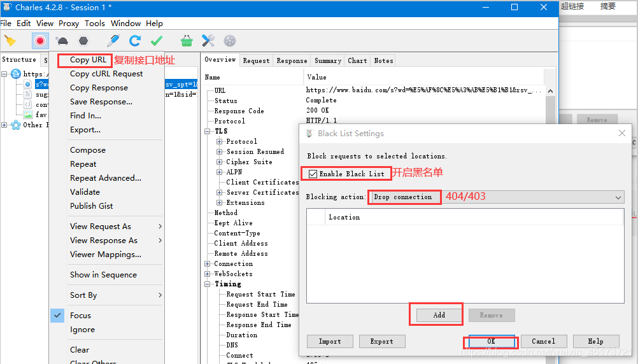638x364 pixels.
Task: Expand the Cipher Suite row
Action: point(219,162)
